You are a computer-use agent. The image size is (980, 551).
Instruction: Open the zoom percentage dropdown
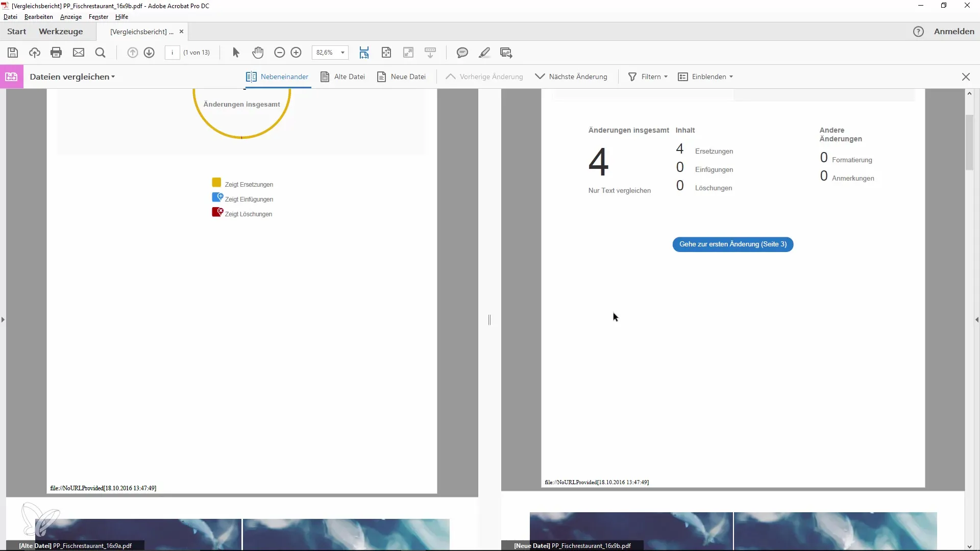pos(343,53)
